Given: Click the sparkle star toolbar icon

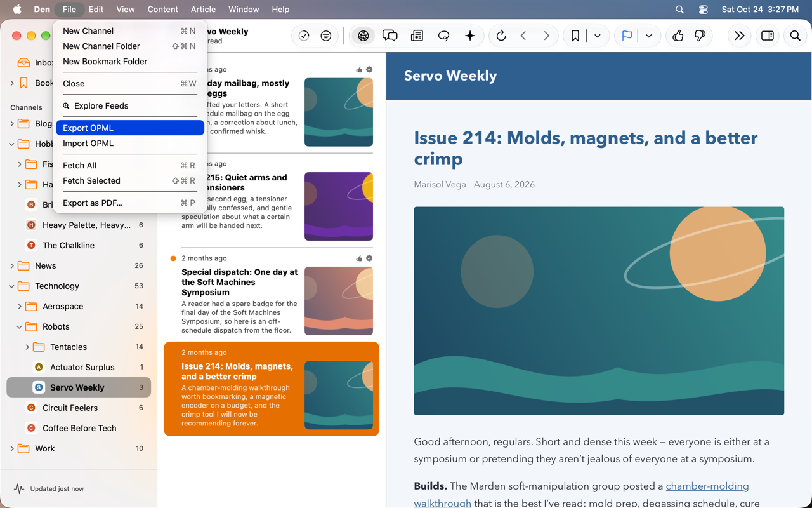Looking at the screenshot, I should (470, 36).
